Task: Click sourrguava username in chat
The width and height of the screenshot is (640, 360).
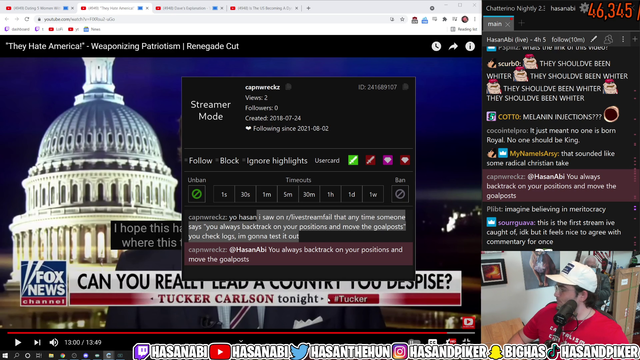Action: click(516, 223)
